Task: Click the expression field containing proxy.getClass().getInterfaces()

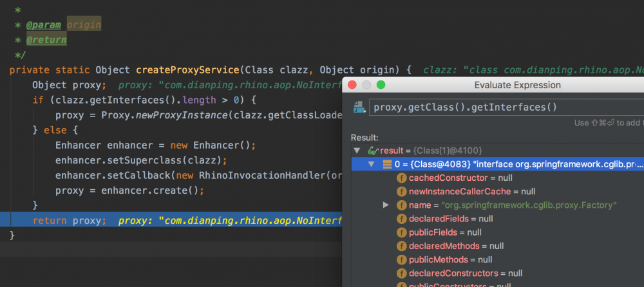Action: tap(506, 107)
